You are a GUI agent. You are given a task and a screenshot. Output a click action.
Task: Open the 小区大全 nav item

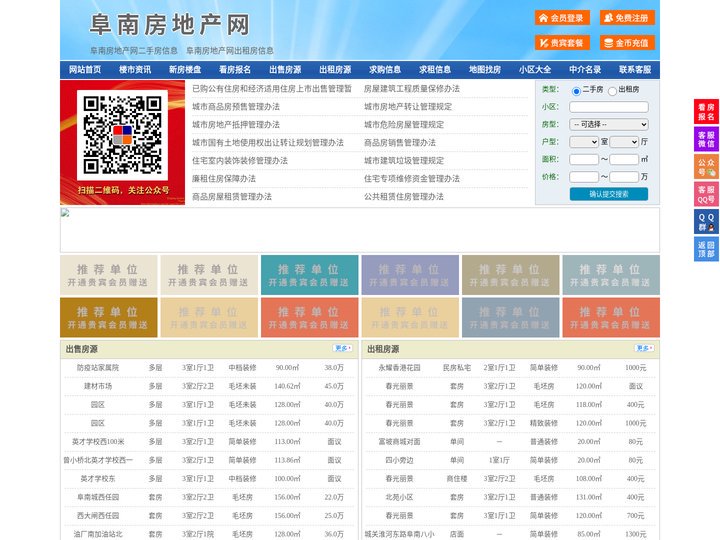535,70
